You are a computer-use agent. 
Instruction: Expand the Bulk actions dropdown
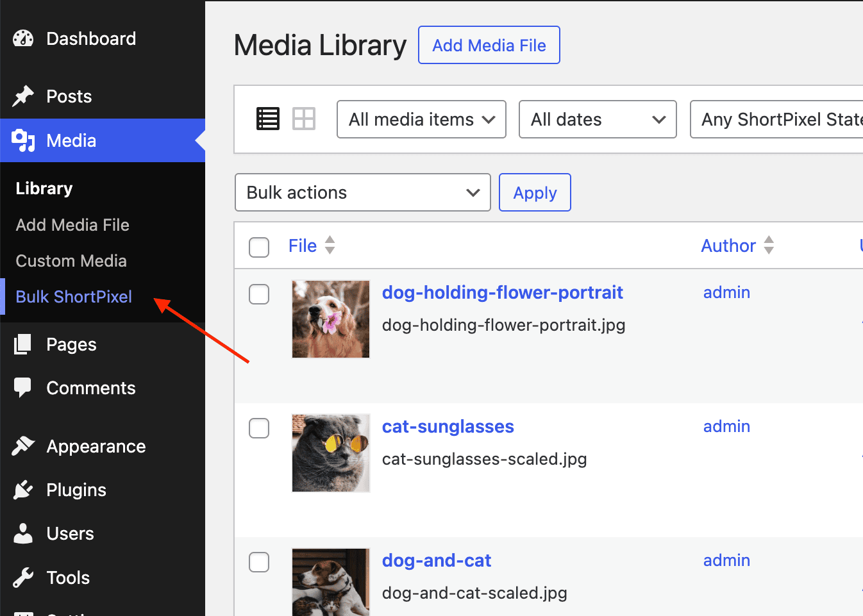point(362,192)
